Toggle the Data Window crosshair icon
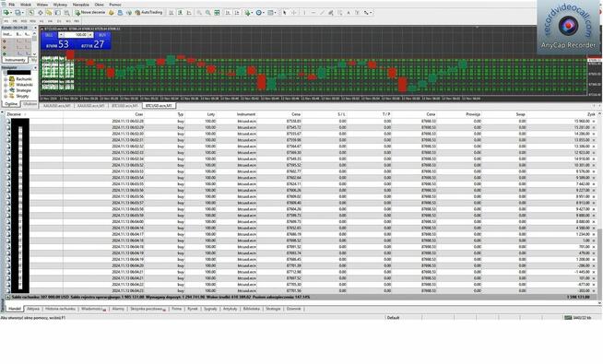The image size is (603, 364). point(41,13)
